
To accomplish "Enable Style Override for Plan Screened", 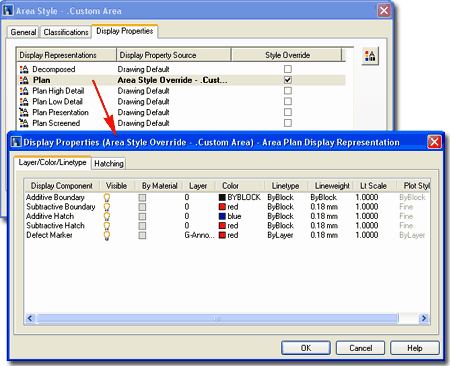I will (x=288, y=123).
